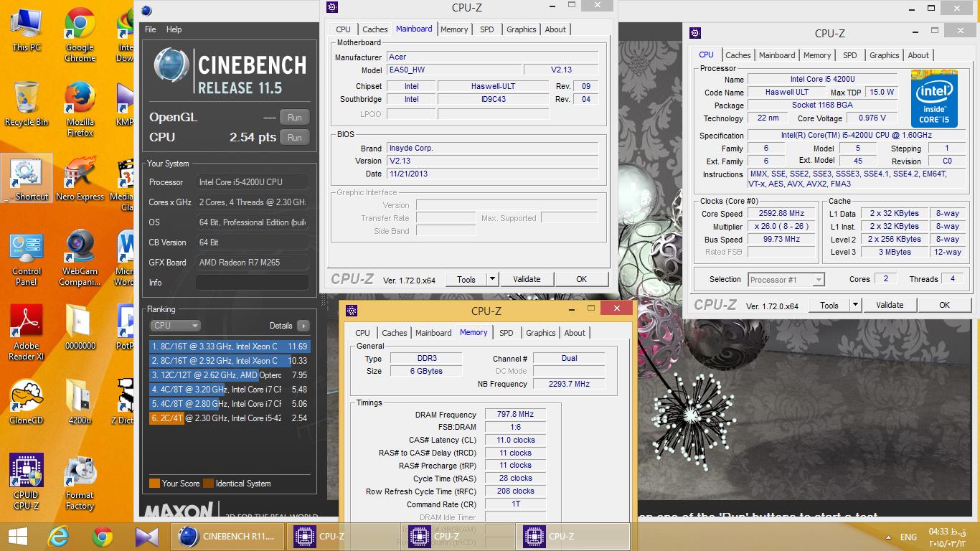The width and height of the screenshot is (980, 551).
Task: Expand the Tools dropdown arrow in CPU window
Action: coord(855,305)
